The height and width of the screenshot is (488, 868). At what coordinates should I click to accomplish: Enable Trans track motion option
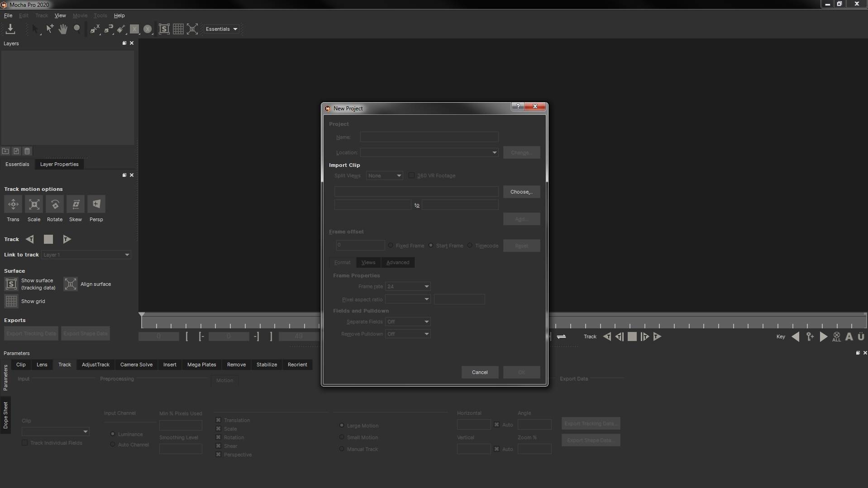click(x=13, y=204)
